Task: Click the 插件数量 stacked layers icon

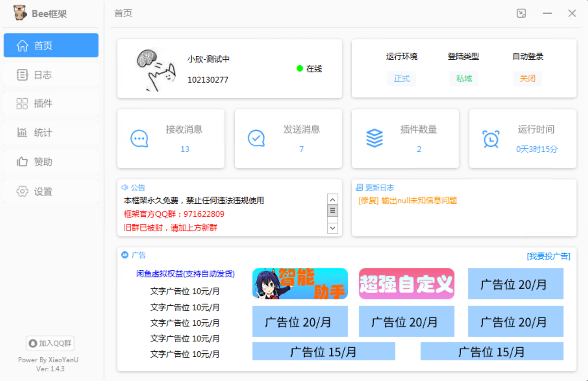Action: (374, 138)
